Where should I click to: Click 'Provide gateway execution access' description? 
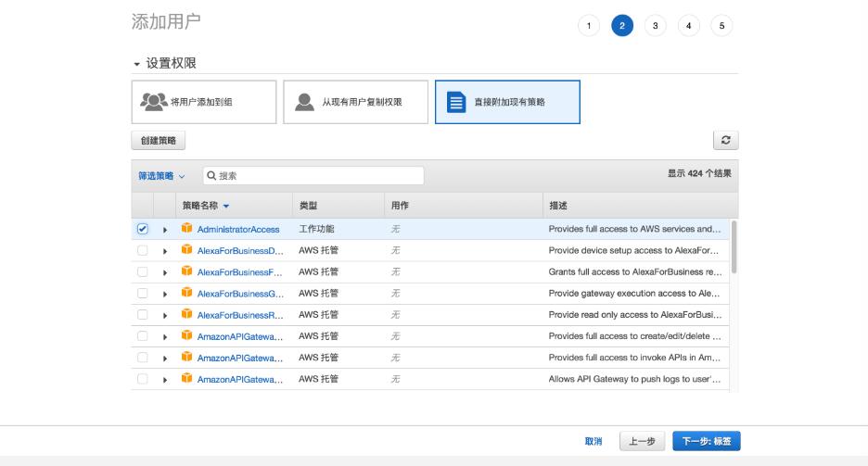(633, 294)
